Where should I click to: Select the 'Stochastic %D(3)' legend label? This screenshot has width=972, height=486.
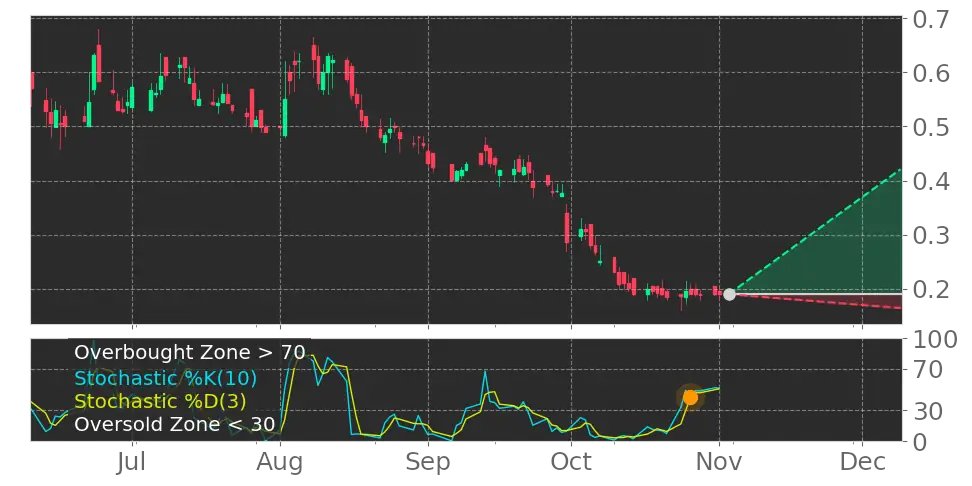pos(160,402)
